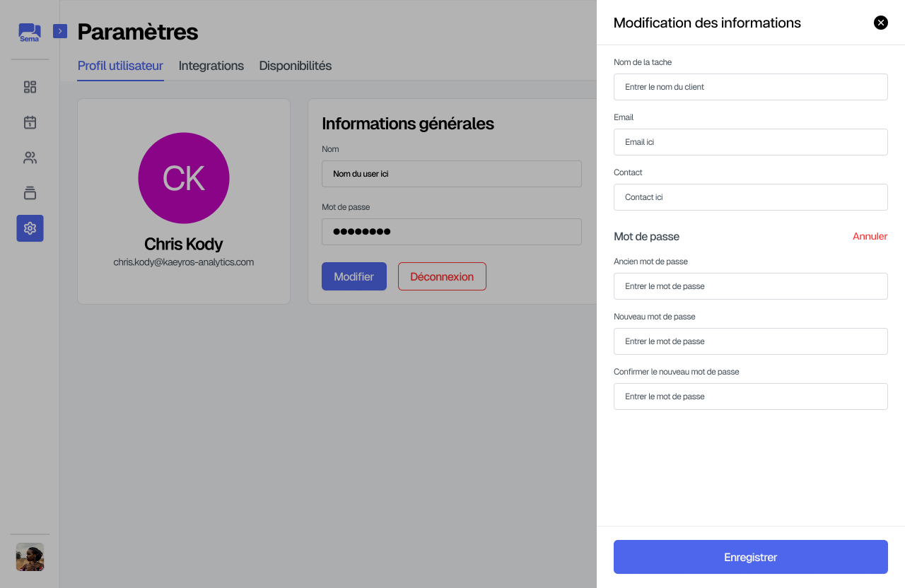Click the user avatar photo at bottom
This screenshot has height=588, width=905.
coord(30,557)
